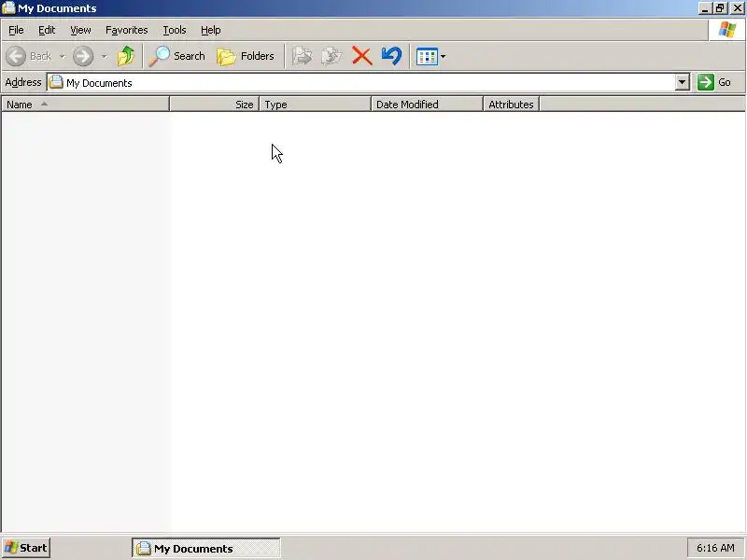Toggle the Folders pane
This screenshot has height=560, width=747.
(246, 56)
